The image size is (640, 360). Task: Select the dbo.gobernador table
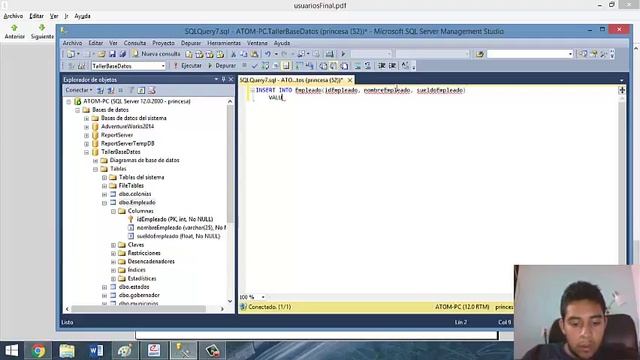(x=139, y=295)
